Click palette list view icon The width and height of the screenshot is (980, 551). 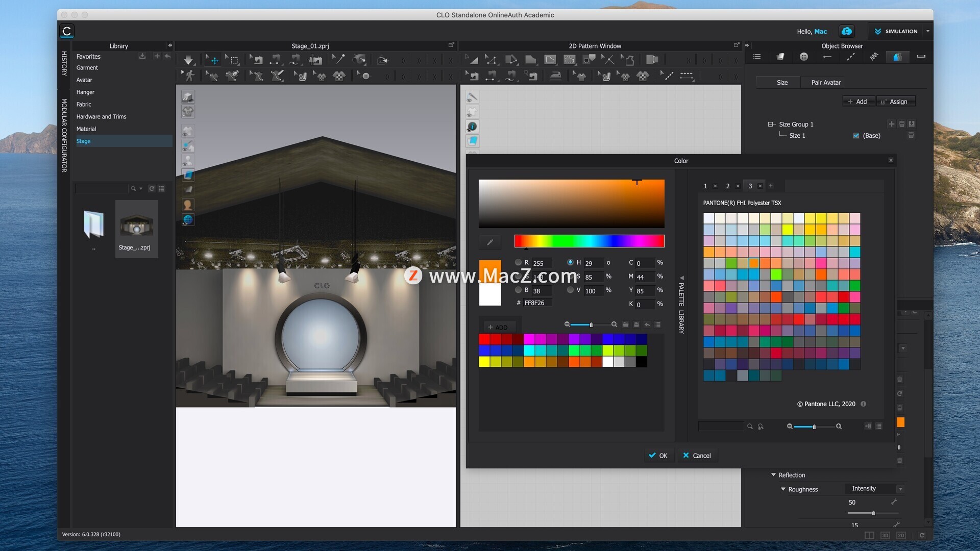658,324
